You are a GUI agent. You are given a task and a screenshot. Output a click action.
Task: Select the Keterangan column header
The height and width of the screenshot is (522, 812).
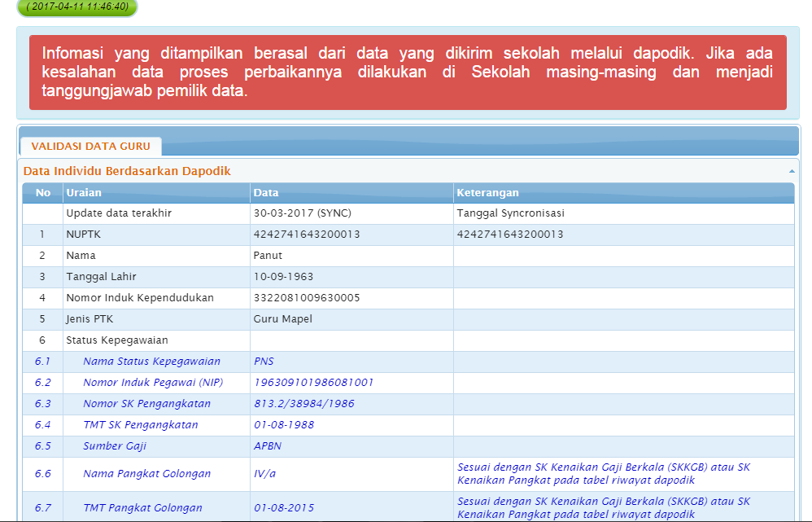623,192
